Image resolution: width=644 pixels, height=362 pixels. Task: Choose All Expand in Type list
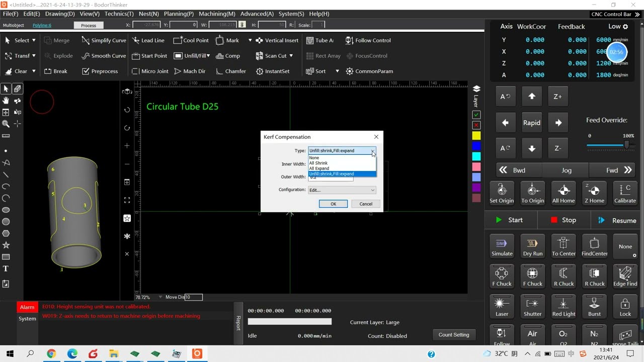[319, 168]
